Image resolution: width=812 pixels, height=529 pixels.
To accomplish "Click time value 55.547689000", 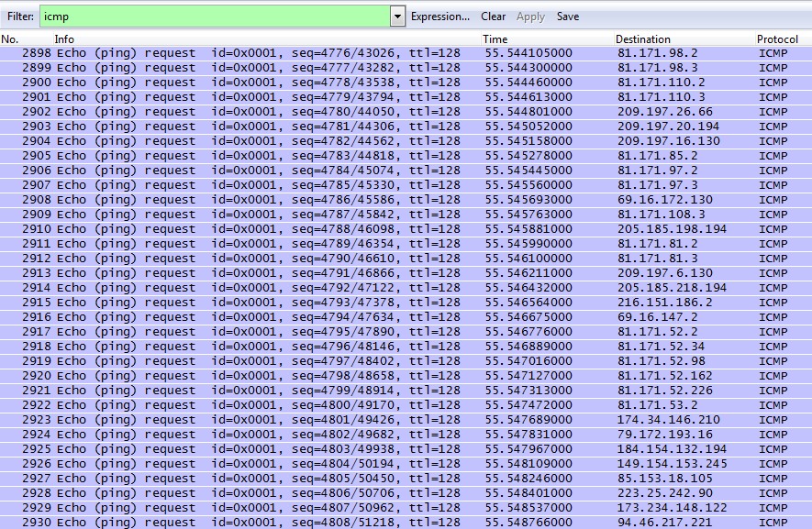I will coord(528,420).
